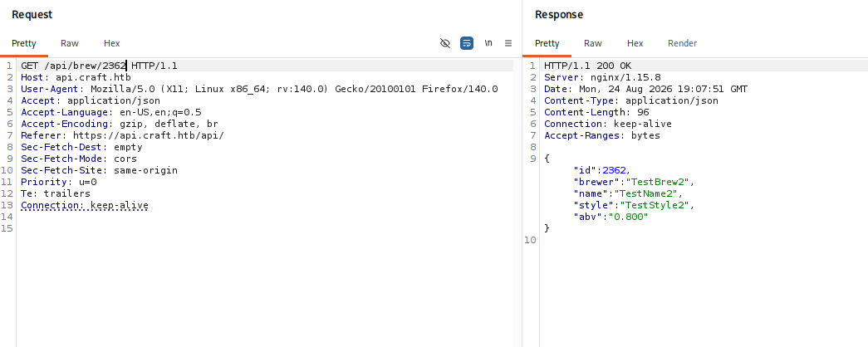Click the Accept-Language header line
This screenshot has width=868, height=347.
point(110,112)
